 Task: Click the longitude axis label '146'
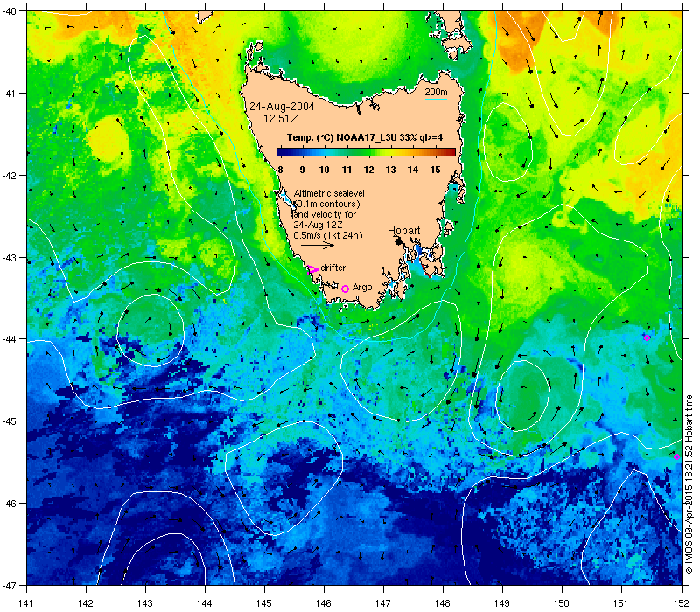click(x=324, y=604)
